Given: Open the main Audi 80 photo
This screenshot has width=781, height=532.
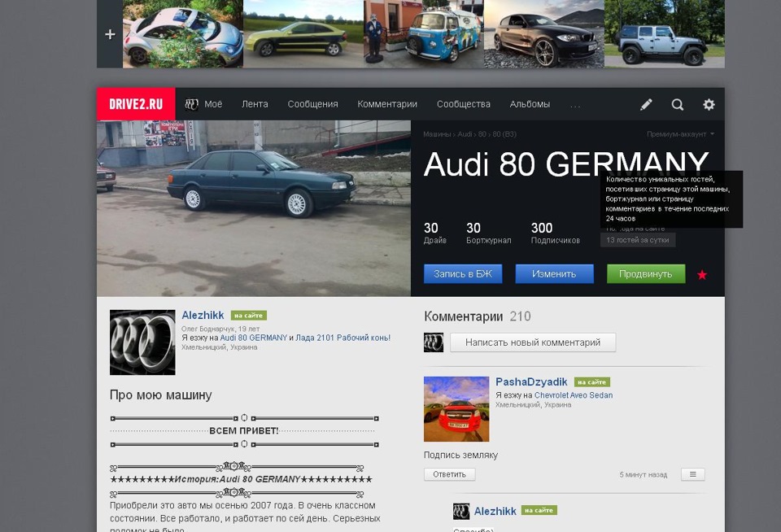Looking at the screenshot, I should [x=254, y=208].
